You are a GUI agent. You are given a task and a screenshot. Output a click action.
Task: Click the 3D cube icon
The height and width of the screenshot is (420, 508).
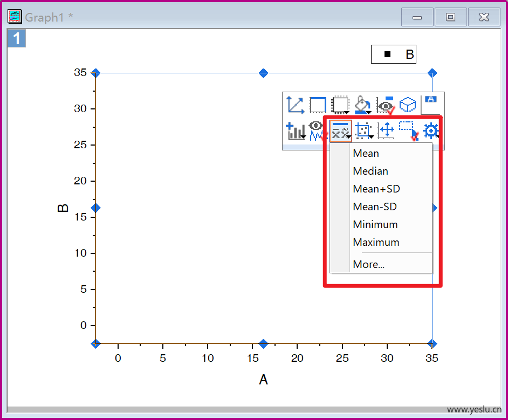[408, 105]
